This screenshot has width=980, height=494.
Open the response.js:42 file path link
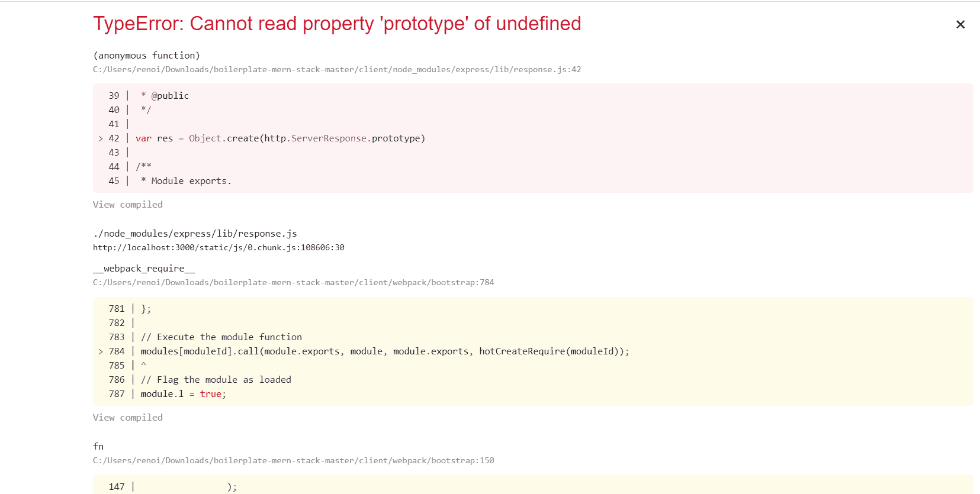pos(336,70)
